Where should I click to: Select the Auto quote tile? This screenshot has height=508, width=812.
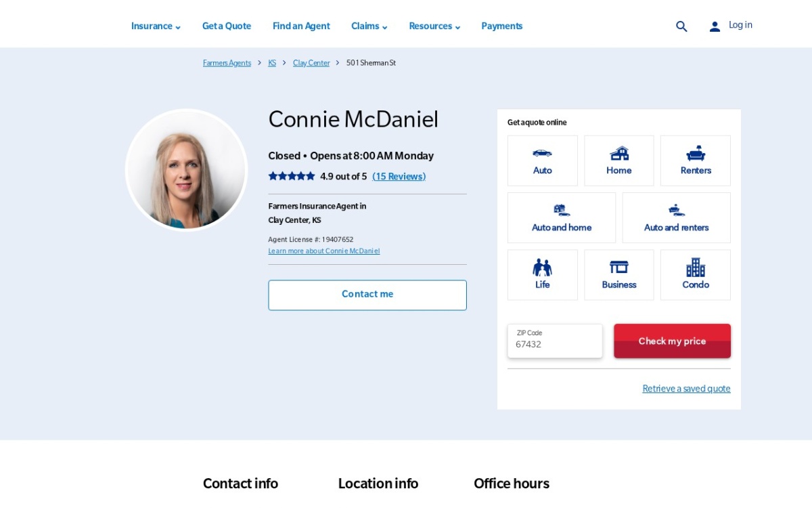tap(543, 161)
